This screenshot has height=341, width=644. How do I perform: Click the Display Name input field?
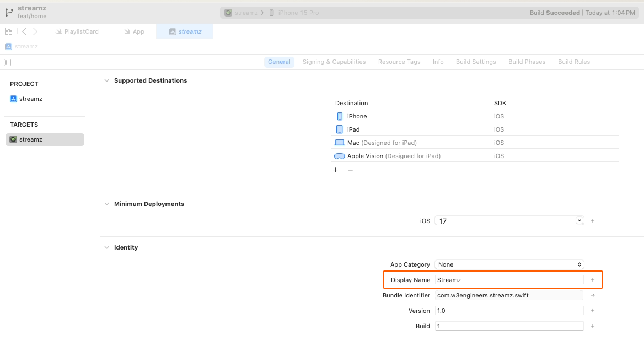(509, 280)
